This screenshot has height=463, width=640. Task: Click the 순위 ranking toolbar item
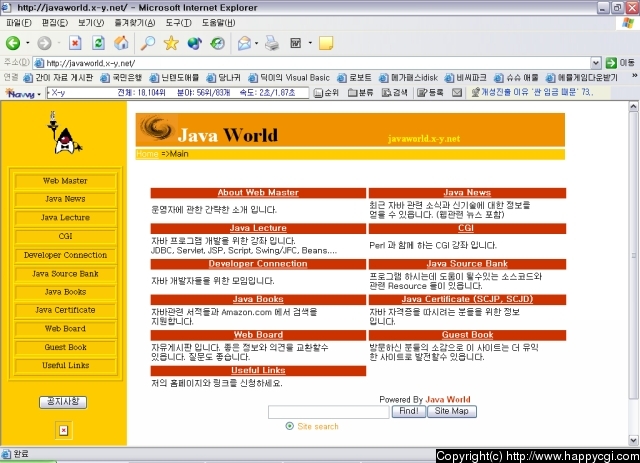coord(326,93)
